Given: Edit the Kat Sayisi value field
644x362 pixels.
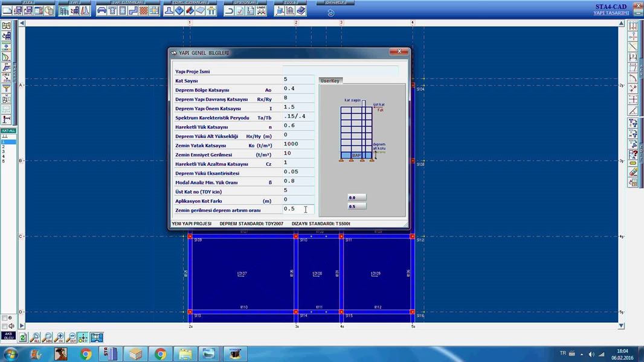Looking at the screenshot, I should point(298,80).
